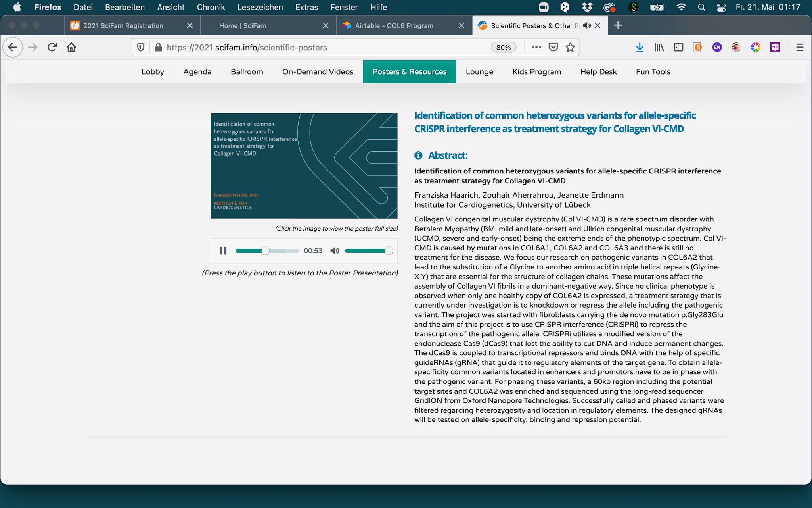Image resolution: width=812 pixels, height=508 pixels.
Task: Open the Fun Tools page
Action: pos(653,72)
